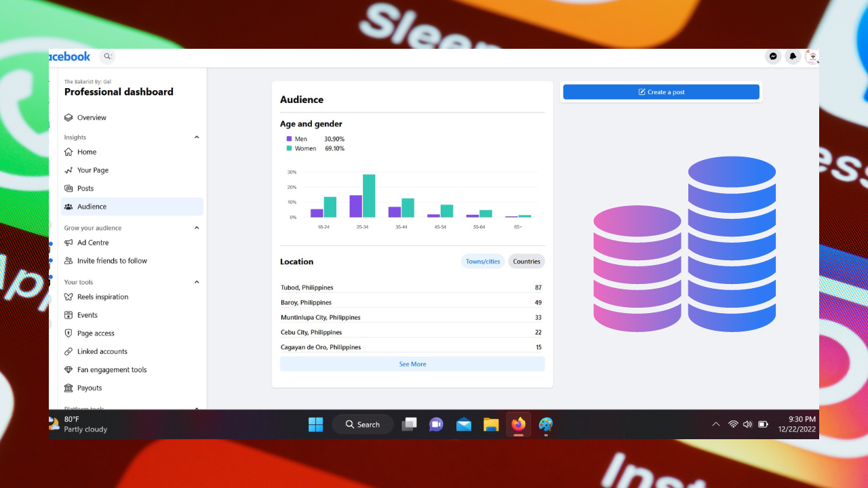
Task: Click the Men bar for 18-24
Action: point(317,213)
